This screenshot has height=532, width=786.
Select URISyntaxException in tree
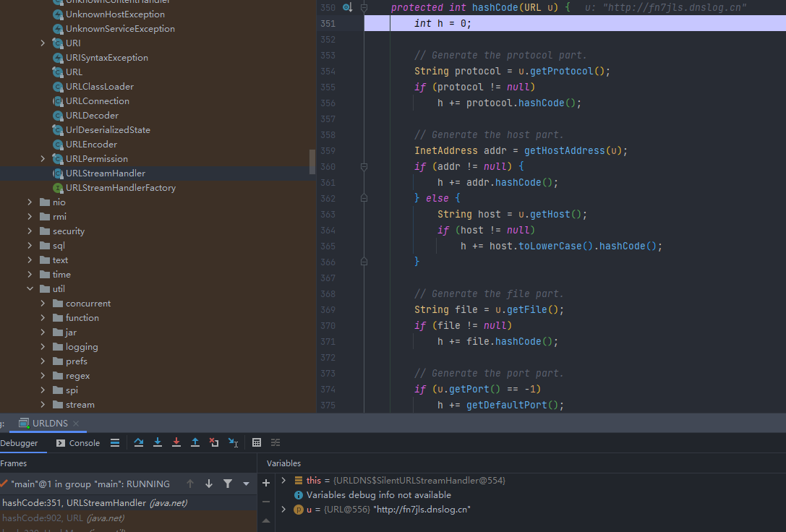click(107, 58)
